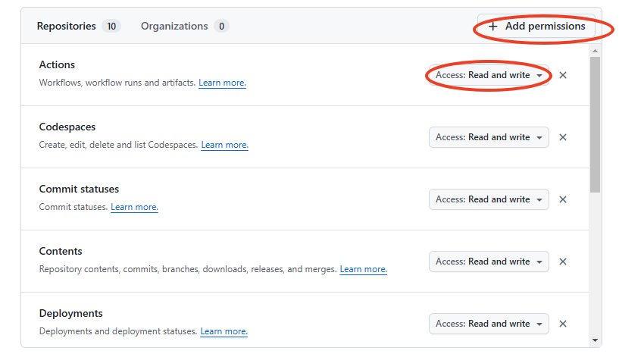Remove the Commit statuses permission
This screenshot has height=354, width=644.
pos(563,199)
